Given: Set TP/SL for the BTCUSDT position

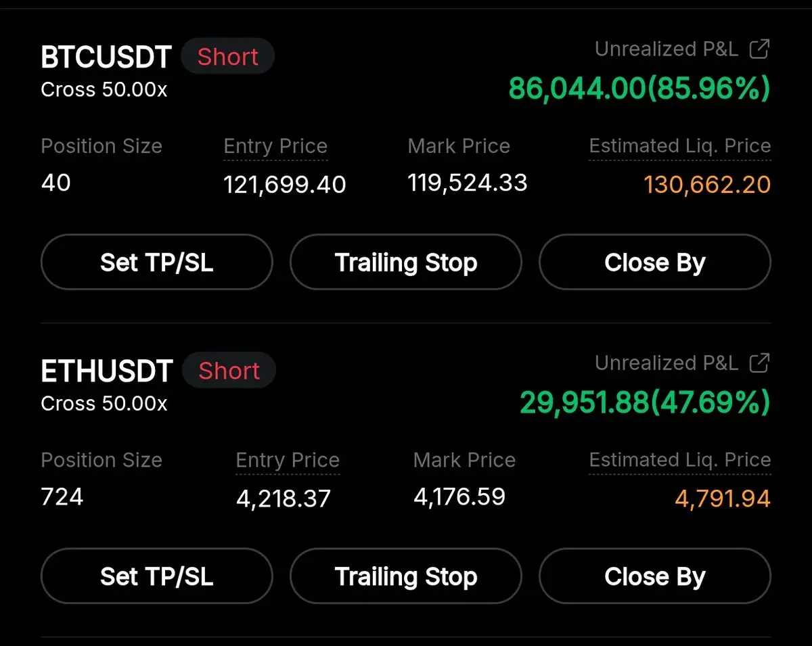Looking at the screenshot, I should pos(157,262).
